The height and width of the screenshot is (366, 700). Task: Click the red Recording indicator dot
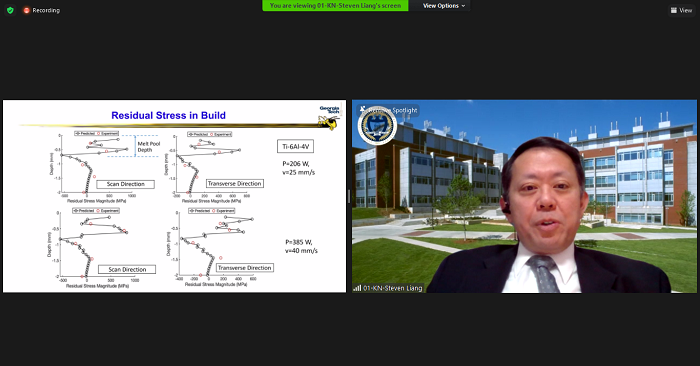pos(26,10)
